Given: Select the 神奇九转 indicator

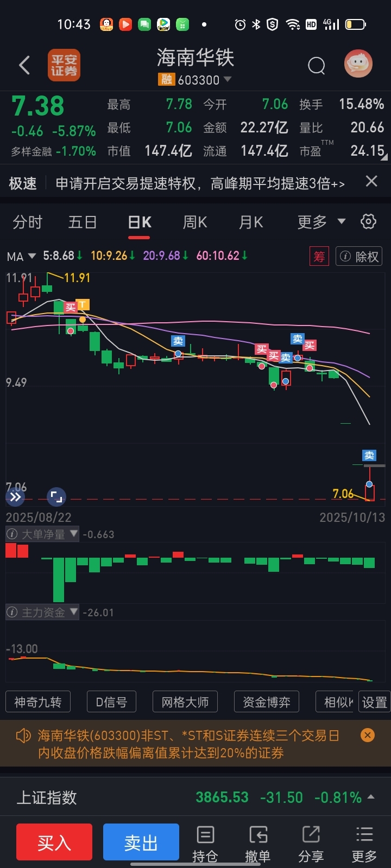Looking at the screenshot, I should pyautogui.click(x=38, y=702).
